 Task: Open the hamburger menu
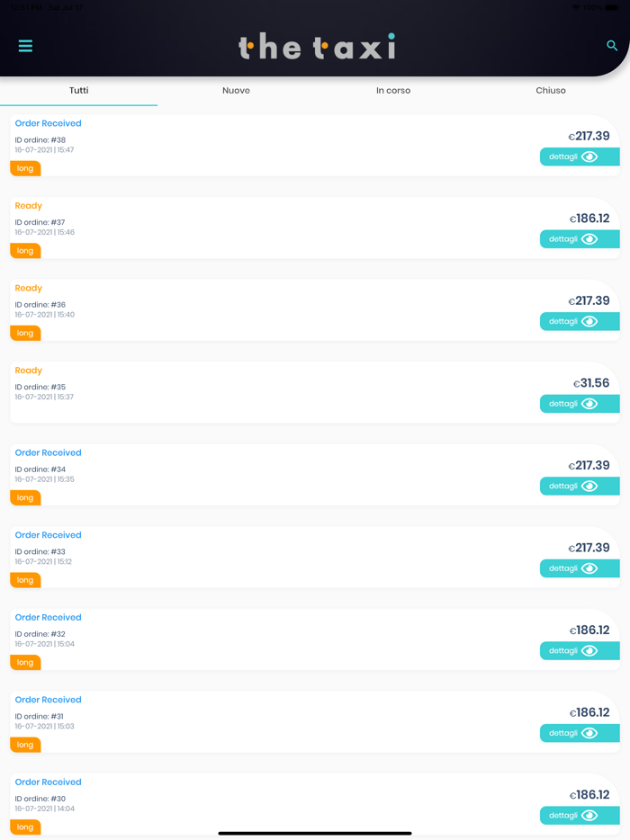25,46
